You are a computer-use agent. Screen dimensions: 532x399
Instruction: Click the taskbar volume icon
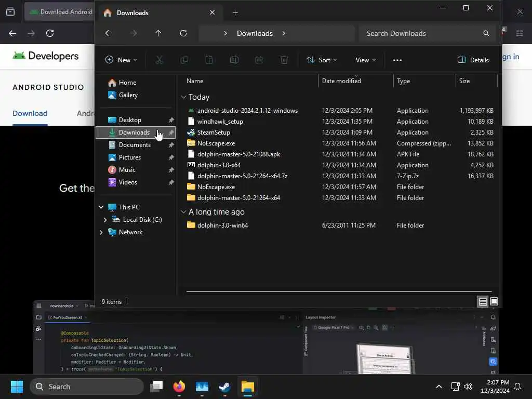click(x=468, y=387)
